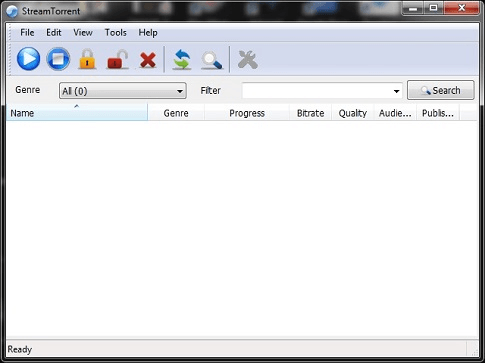
Task: Expand the Genre 'All (0)' dropdown
Action: pos(123,91)
